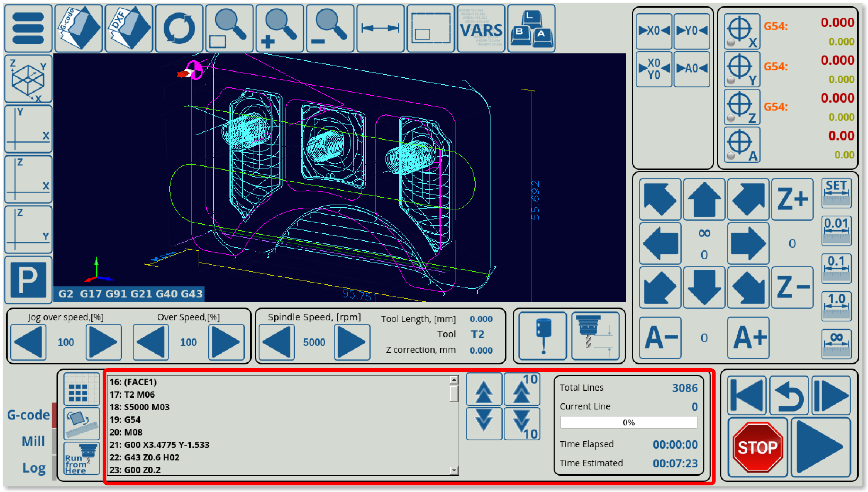This screenshot has width=868, height=492.
Task: Open the VARS variables panel
Action: click(x=481, y=28)
